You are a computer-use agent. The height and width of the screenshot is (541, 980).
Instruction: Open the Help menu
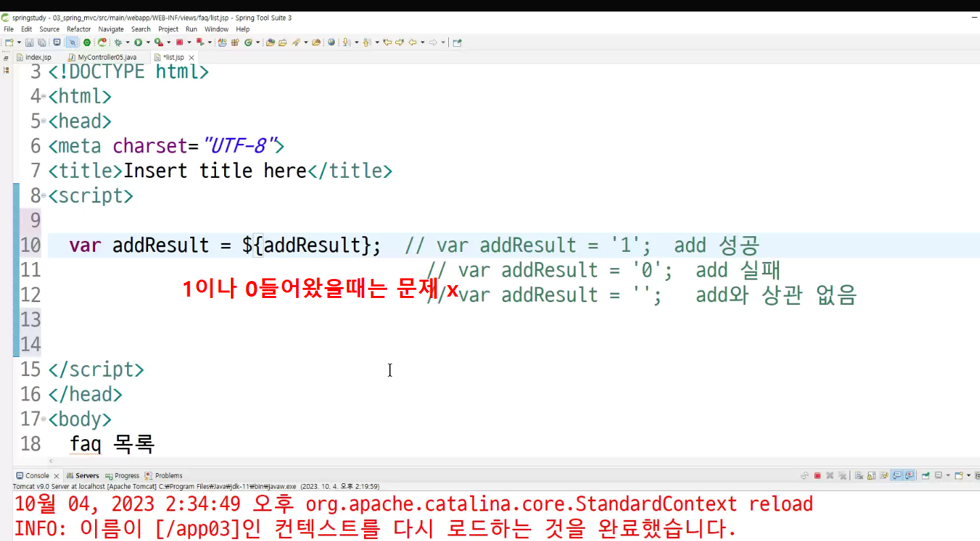click(x=242, y=29)
